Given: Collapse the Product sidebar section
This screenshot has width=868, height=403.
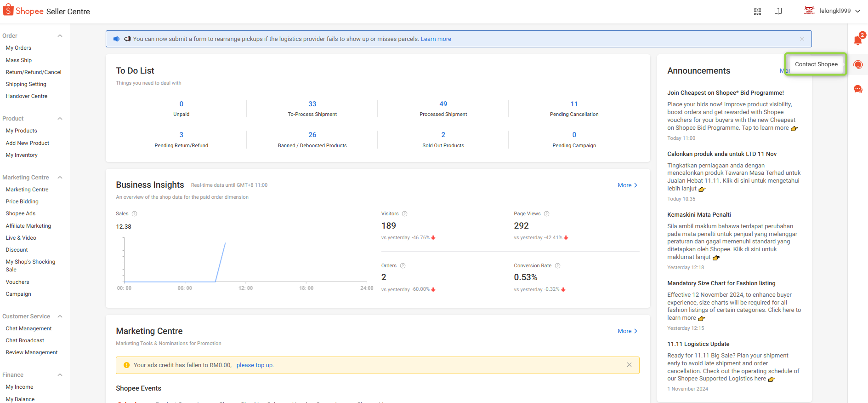Looking at the screenshot, I should click(60, 119).
